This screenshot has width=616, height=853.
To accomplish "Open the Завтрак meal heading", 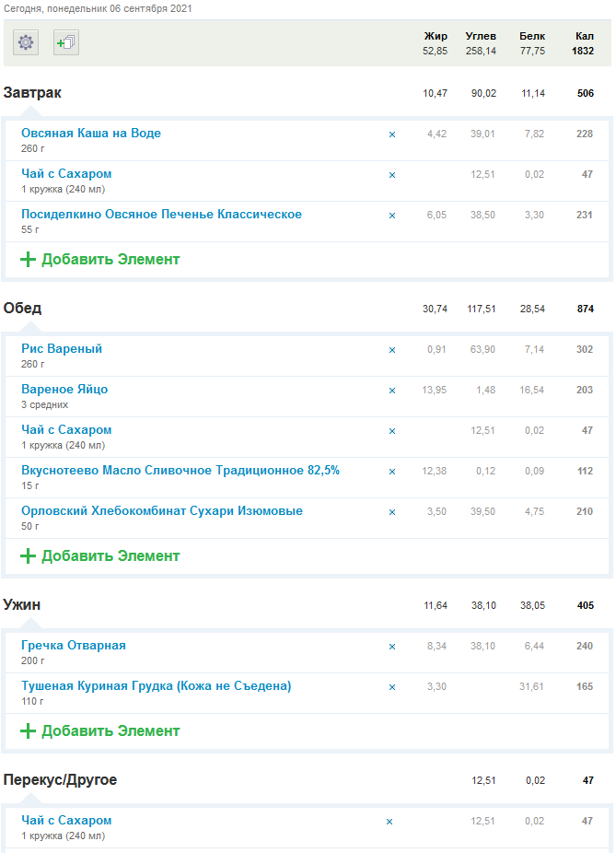I will coord(33,93).
